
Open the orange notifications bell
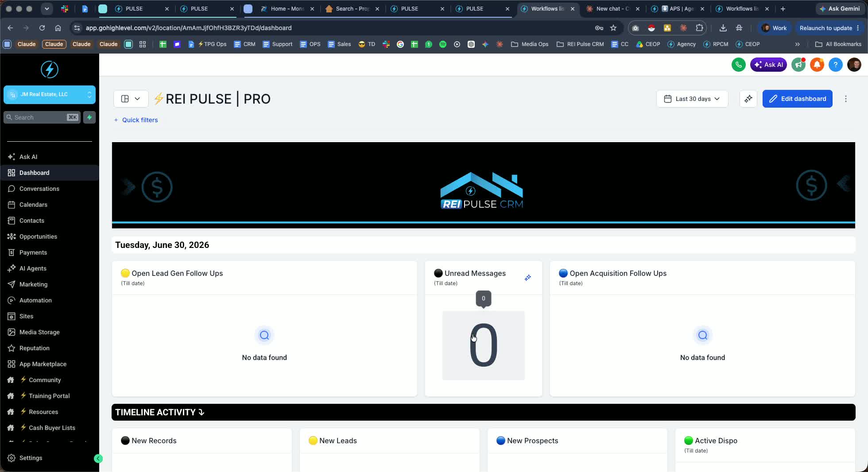tap(817, 65)
